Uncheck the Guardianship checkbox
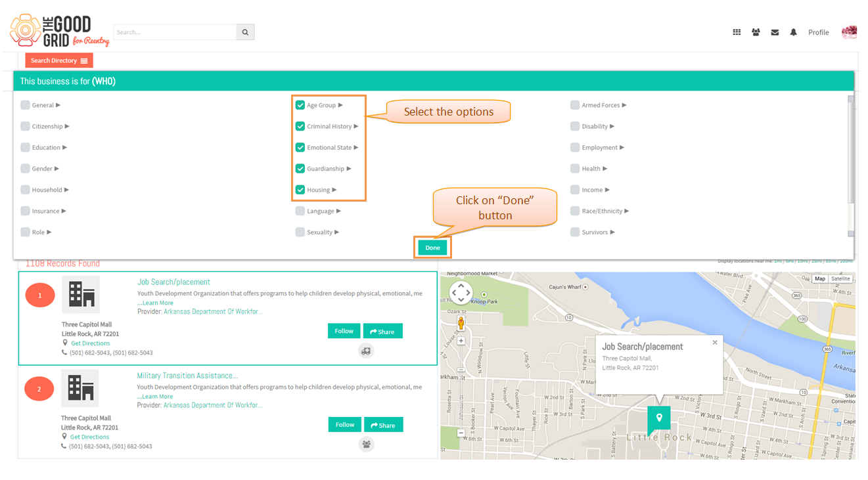 [x=300, y=169]
